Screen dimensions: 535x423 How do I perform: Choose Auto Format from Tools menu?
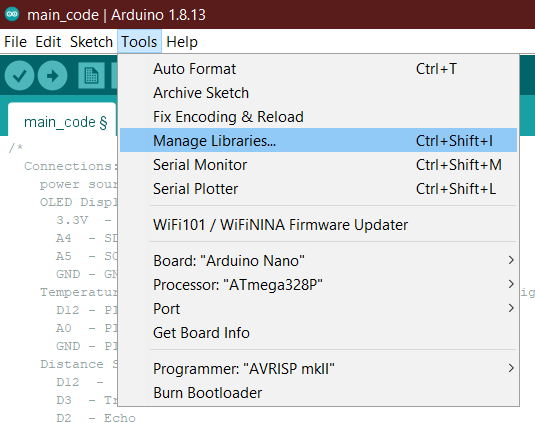[x=318, y=69]
